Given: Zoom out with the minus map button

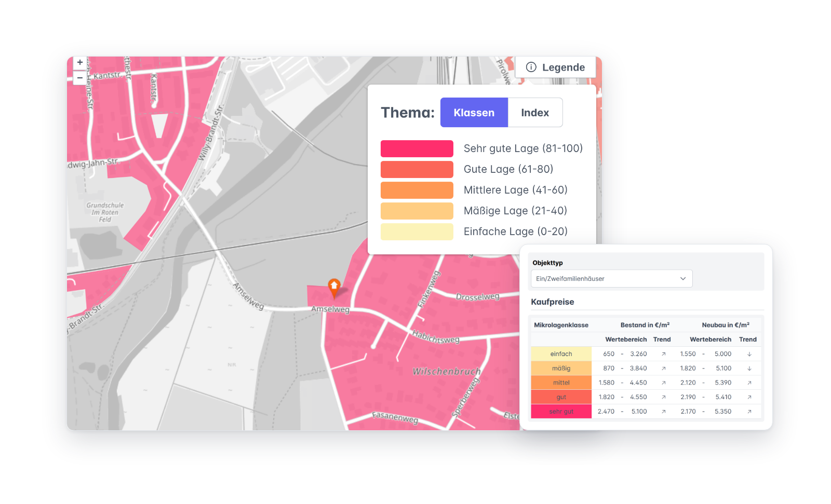Looking at the screenshot, I should [x=79, y=78].
